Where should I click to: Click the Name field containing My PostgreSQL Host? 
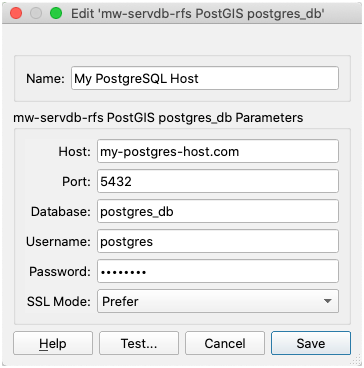pyautogui.click(x=205, y=78)
